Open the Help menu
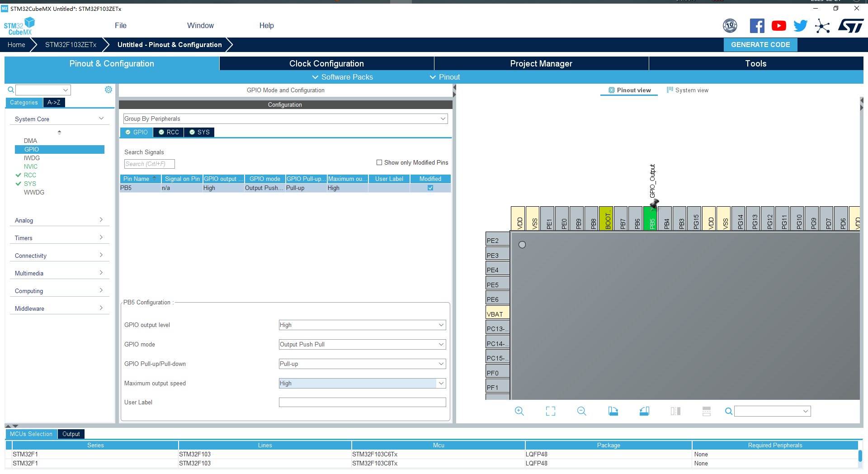The width and height of the screenshot is (868, 474). (266, 25)
